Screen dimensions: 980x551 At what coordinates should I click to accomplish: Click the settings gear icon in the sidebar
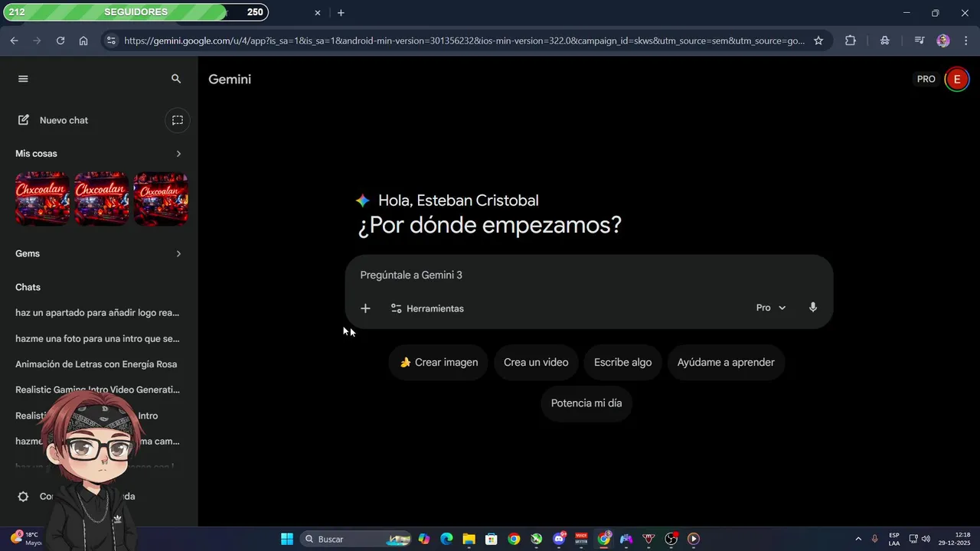tap(23, 497)
